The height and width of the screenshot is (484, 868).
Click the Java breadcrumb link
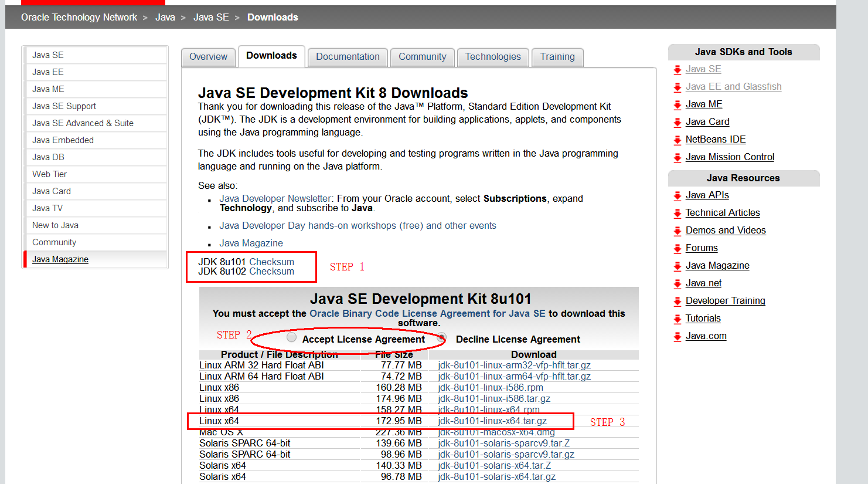coord(165,18)
